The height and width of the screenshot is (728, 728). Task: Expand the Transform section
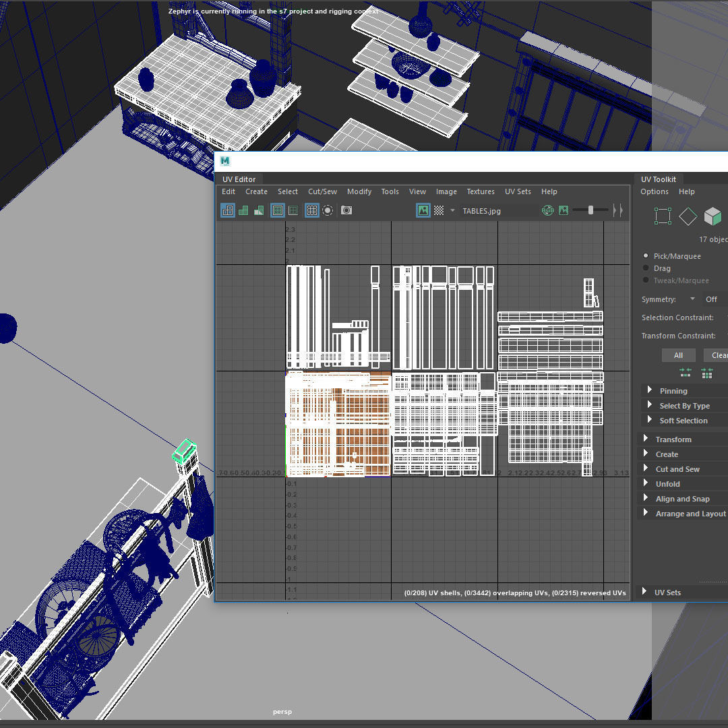point(645,438)
